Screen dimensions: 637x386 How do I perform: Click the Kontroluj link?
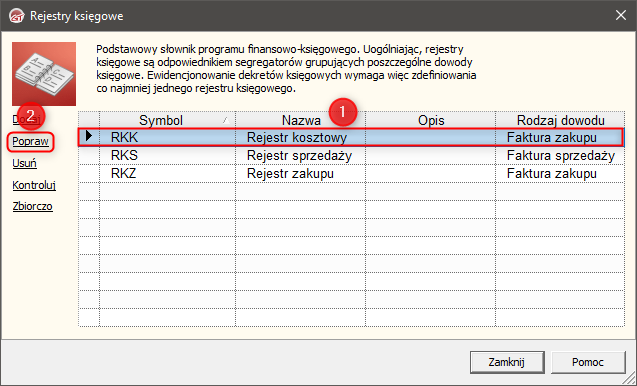[x=34, y=185]
